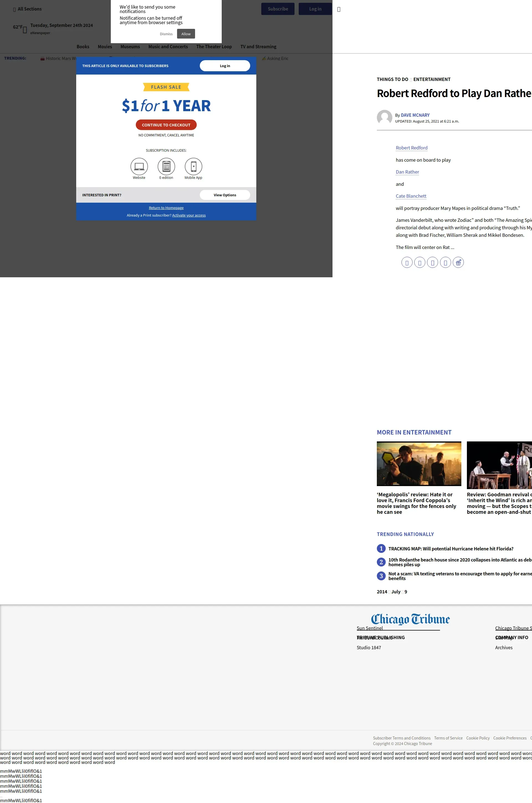The image size is (532, 803).
Task: Open TV and Streaming section
Action: pos(259,47)
